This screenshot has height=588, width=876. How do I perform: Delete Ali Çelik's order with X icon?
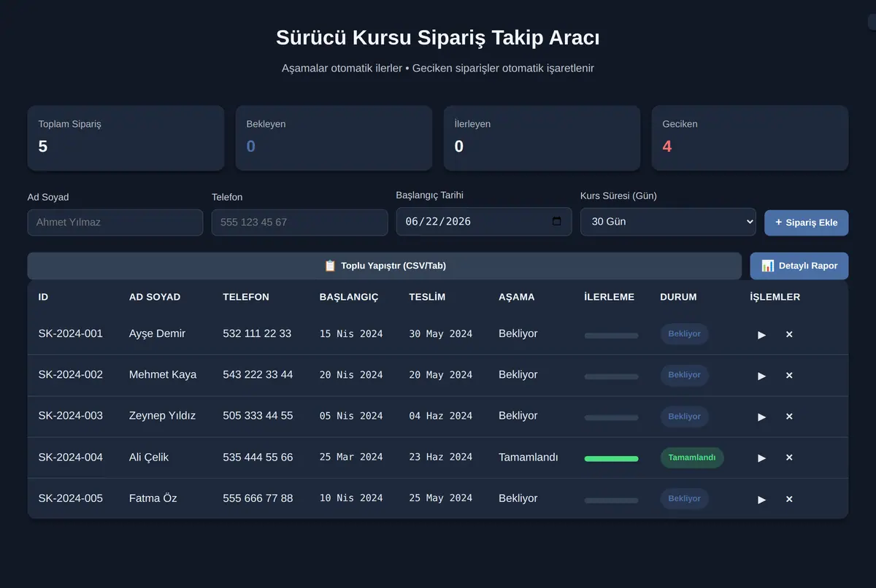[789, 457]
